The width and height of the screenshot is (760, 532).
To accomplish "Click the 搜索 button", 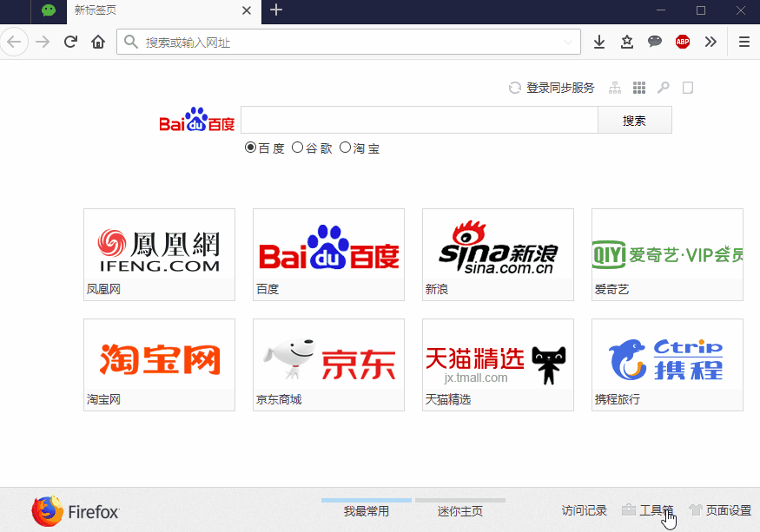I will click(x=634, y=120).
